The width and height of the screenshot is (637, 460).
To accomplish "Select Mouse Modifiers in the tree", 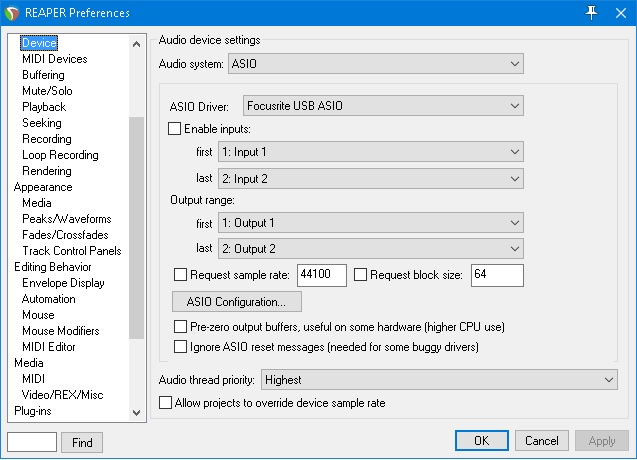I will 61,331.
